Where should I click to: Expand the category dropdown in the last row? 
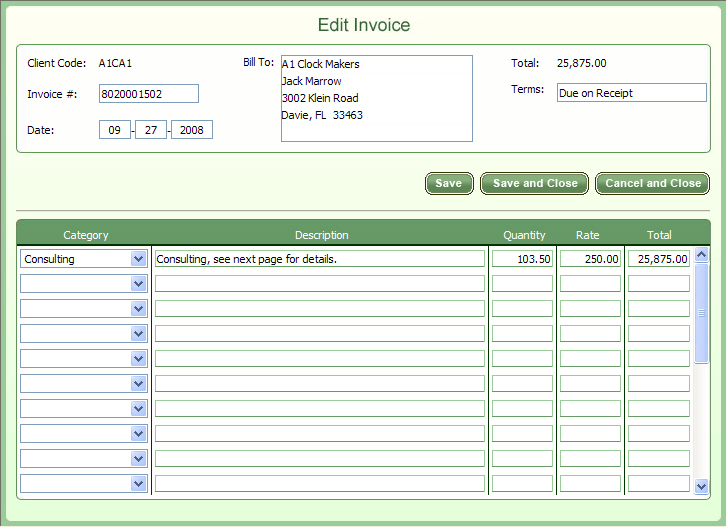[138, 484]
